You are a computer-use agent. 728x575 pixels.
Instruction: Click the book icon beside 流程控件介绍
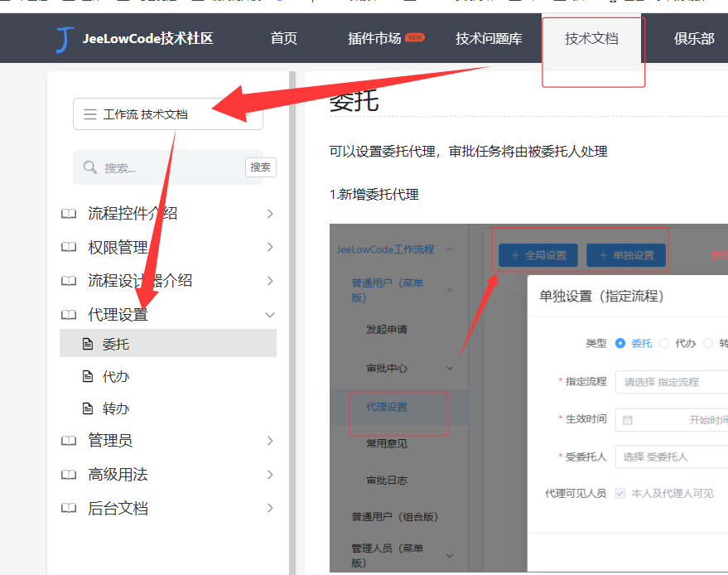[69, 214]
